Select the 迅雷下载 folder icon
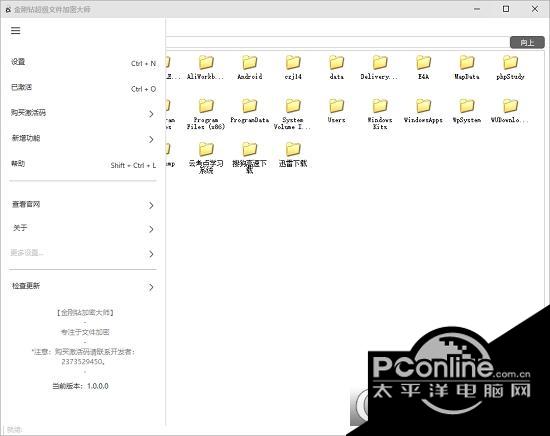The width and height of the screenshot is (550, 436). point(293,149)
